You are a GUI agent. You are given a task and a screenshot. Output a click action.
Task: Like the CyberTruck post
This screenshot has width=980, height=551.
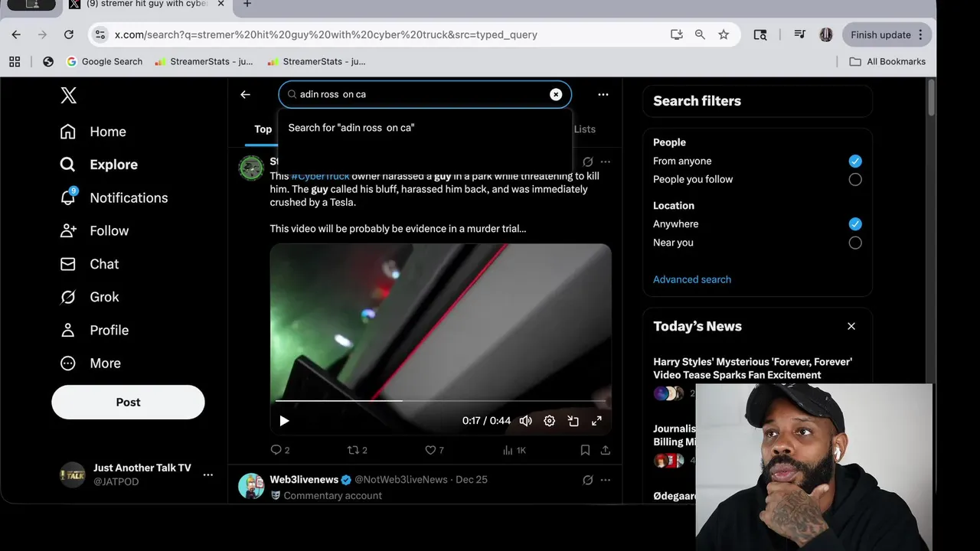coord(434,450)
